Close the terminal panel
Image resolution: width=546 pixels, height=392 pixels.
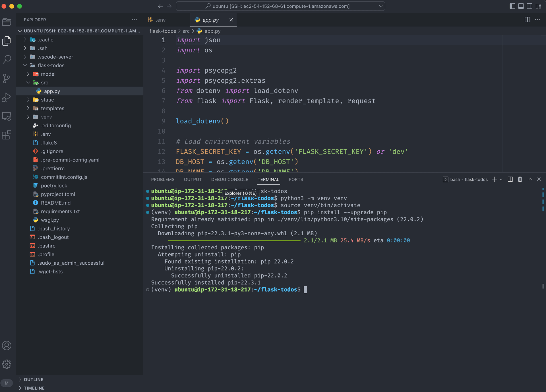coord(539,179)
